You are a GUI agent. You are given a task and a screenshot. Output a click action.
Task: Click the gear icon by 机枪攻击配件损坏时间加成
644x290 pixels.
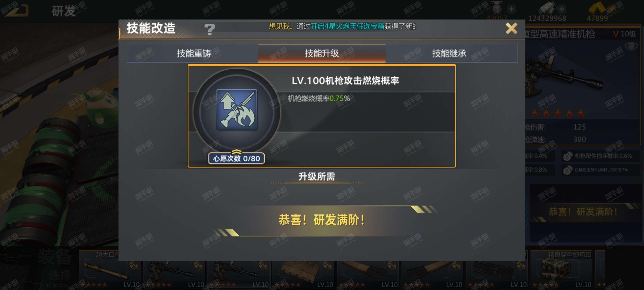(567, 170)
